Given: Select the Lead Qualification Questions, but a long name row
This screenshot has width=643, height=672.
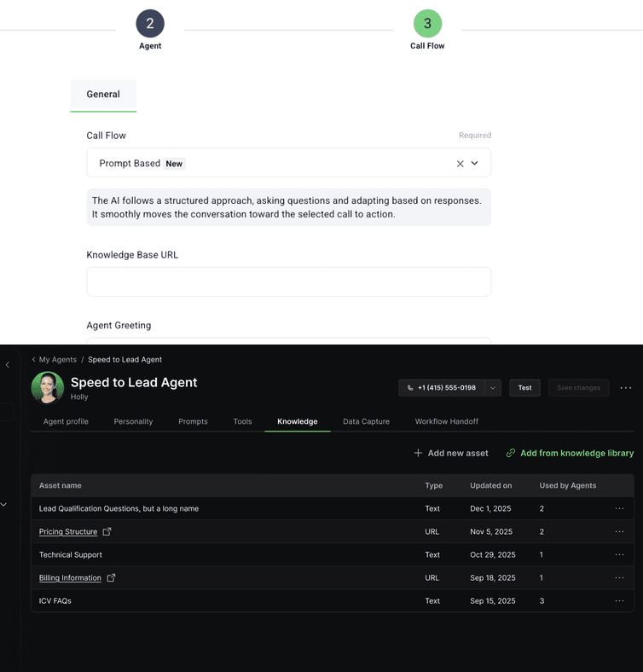Looking at the screenshot, I should [x=333, y=509].
